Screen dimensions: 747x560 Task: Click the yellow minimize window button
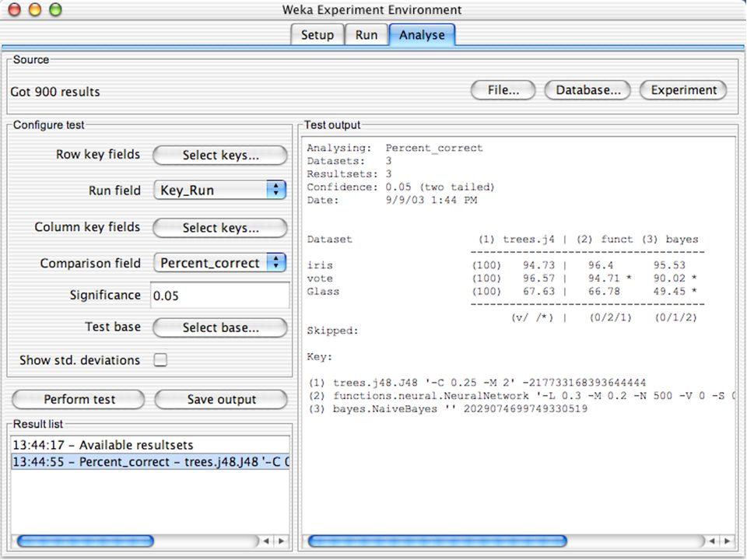(35, 9)
